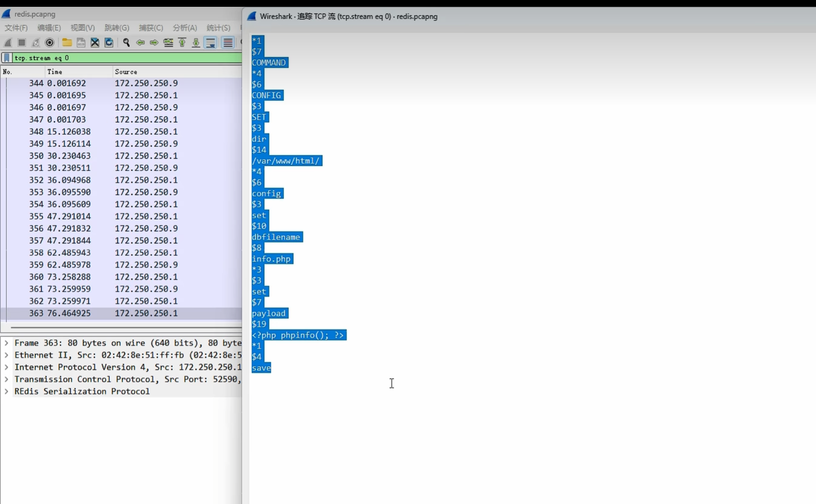Click the restart capture icon
The image size is (816, 504).
tap(35, 43)
